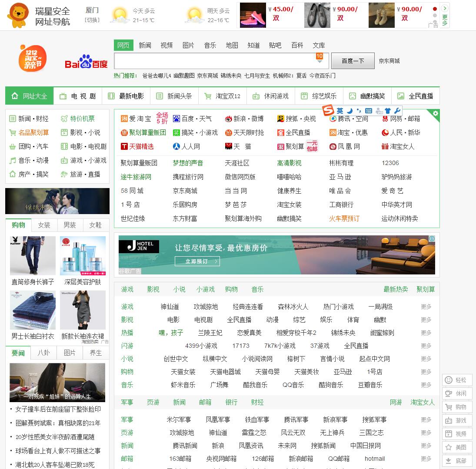Select the red carousel dot indicator

(435, 9)
